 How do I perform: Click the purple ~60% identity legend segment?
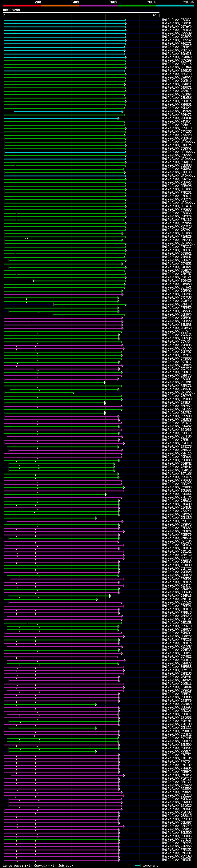[x=99, y=6]
